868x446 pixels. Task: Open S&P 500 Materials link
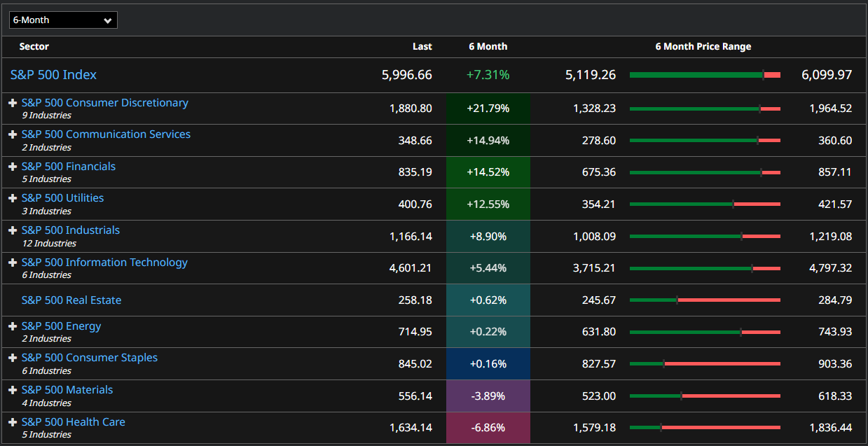coord(67,389)
